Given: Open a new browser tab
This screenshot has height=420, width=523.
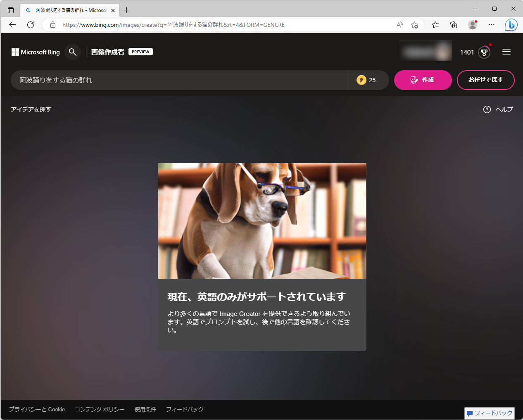Looking at the screenshot, I should [126, 10].
